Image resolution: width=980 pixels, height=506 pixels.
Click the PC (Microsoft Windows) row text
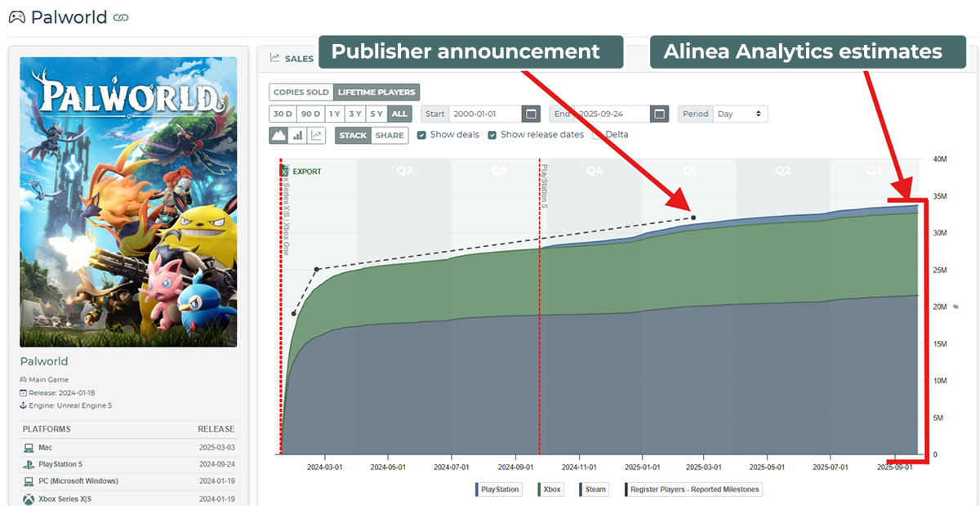click(x=78, y=481)
